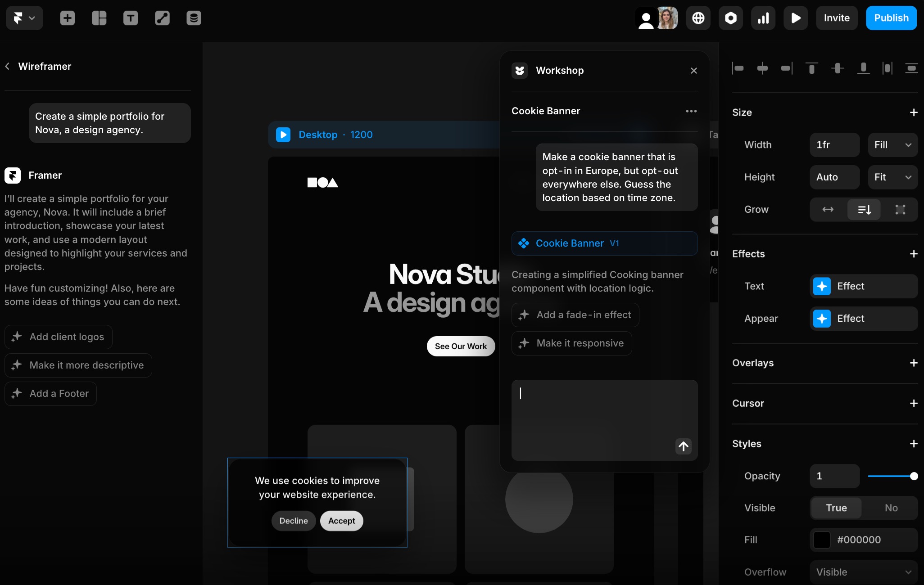This screenshot has height=585, width=924.
Task: Send the prompt with the arrow button
Action: [684, 446]
